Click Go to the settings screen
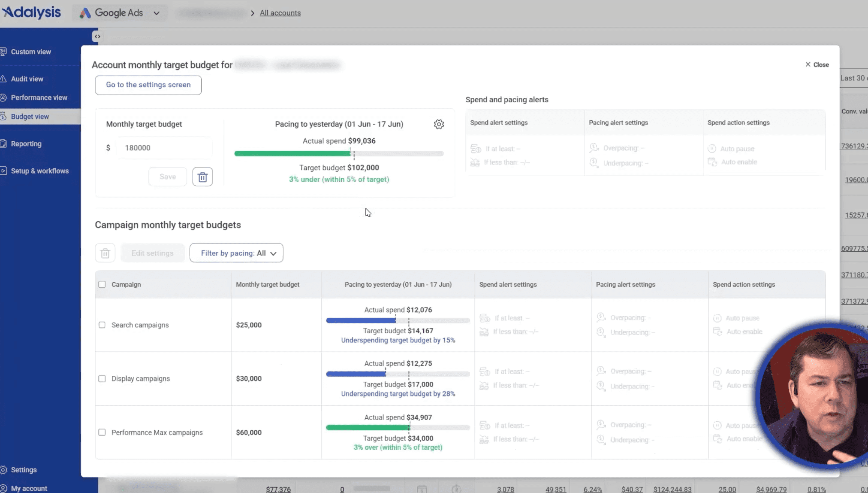 pos(148,85)
